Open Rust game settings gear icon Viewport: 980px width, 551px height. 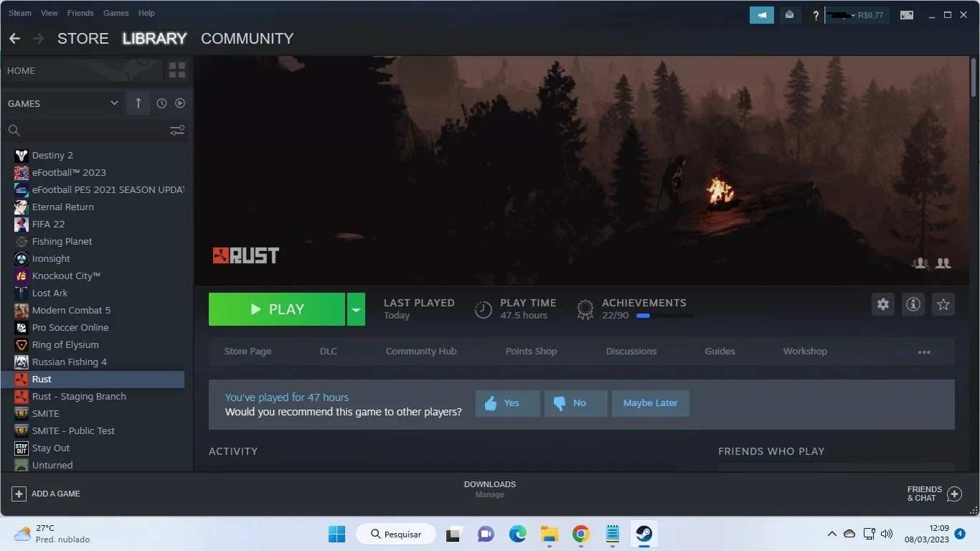[883, 304]
